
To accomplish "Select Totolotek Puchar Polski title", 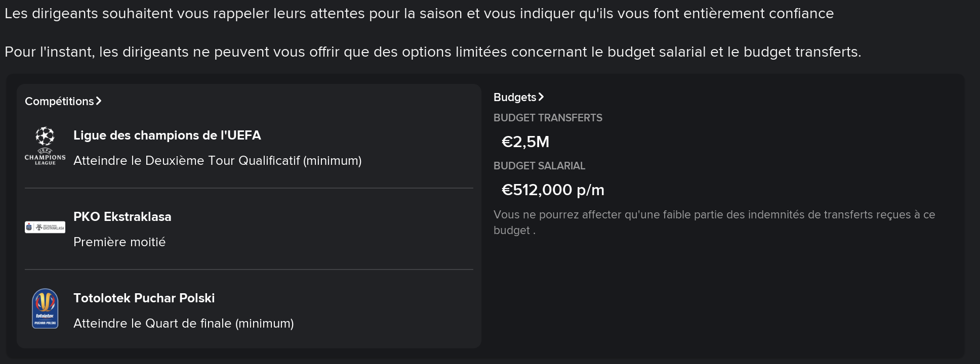I will 144,298.
